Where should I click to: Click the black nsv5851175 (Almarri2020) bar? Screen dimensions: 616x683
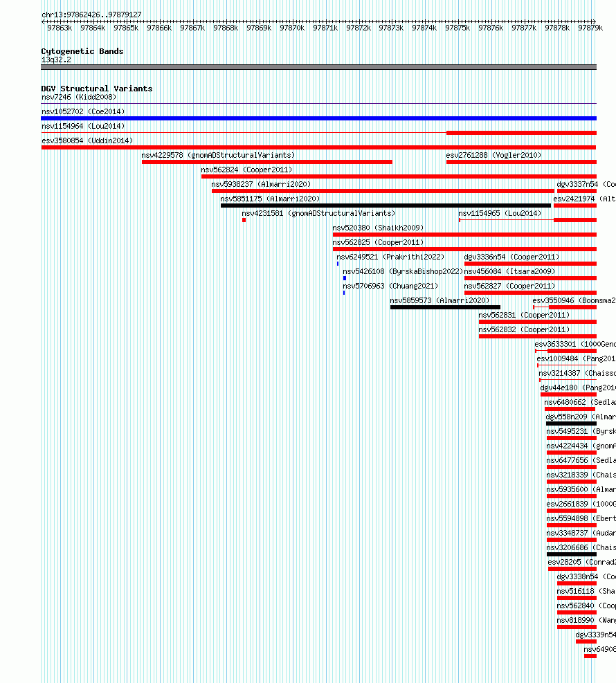[386, 206]
